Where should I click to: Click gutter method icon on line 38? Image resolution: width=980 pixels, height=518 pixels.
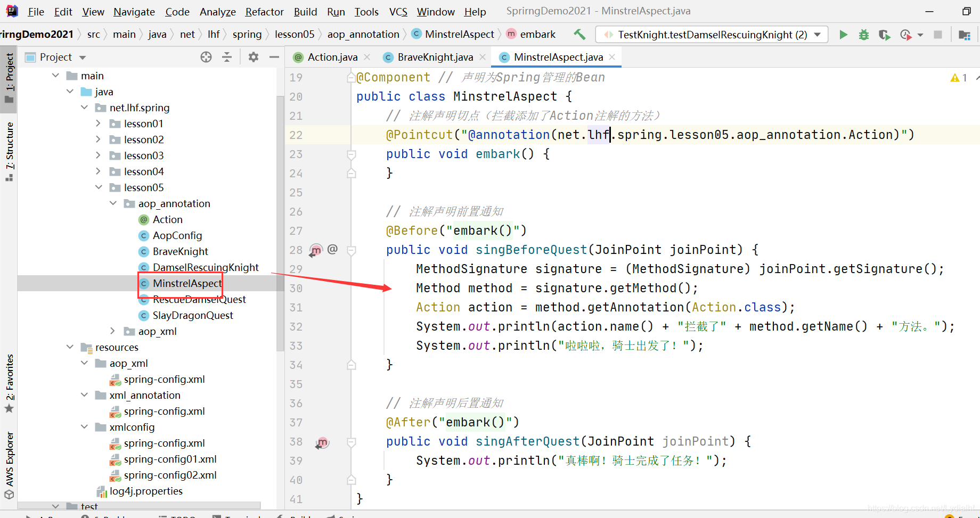322,442
